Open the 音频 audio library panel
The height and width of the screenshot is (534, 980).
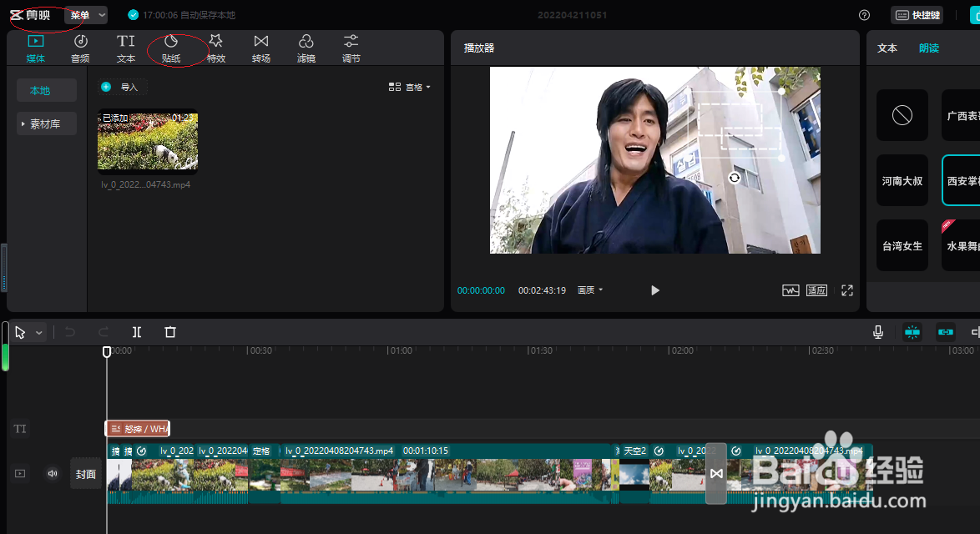(x=79, y=48)
